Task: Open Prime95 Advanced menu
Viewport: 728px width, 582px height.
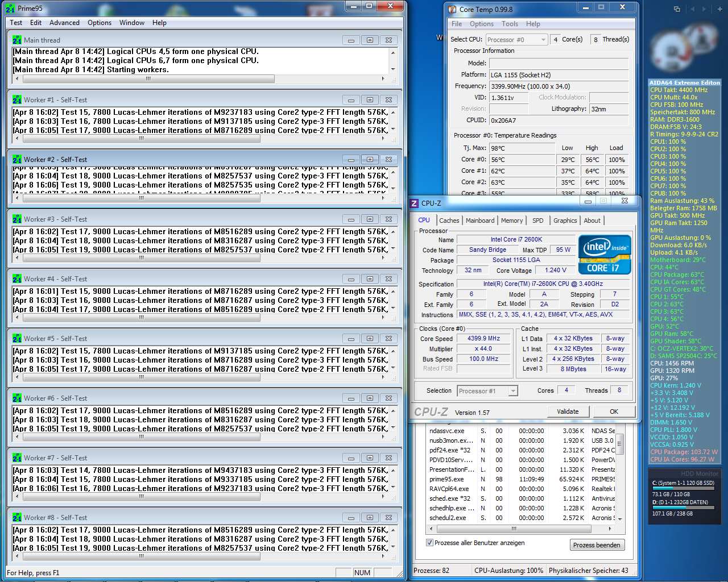Action: (x=64, y=23)
